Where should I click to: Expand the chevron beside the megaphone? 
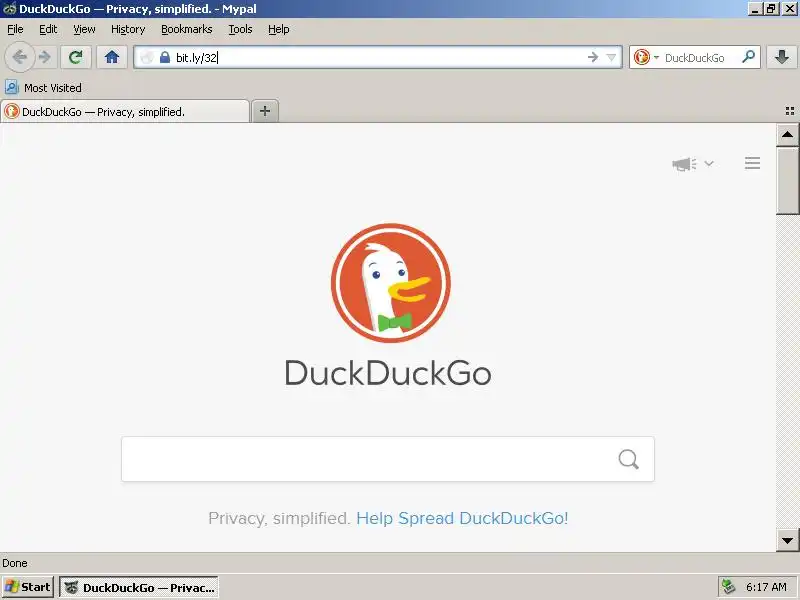click(709, 164)
